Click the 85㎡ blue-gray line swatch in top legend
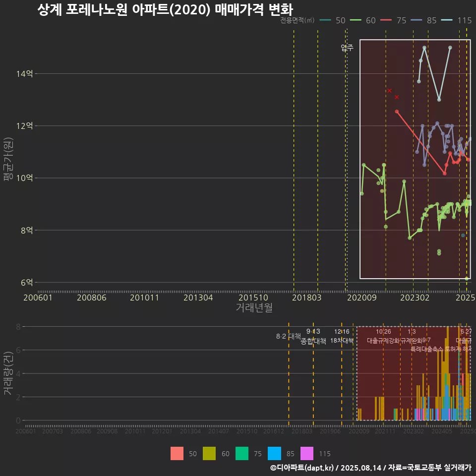Viewport: 476px width, 476px height. pyautogui.click(x=416, y=20)
